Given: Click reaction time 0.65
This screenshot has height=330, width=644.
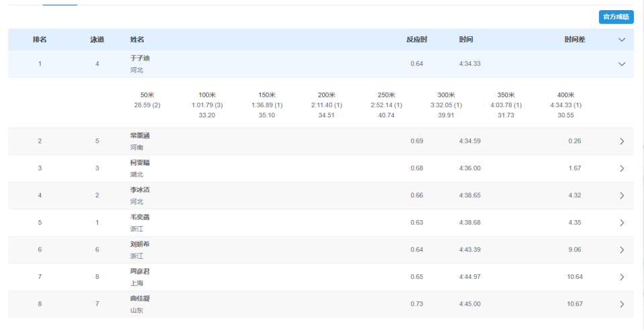Looking at the screenshot, I should point(417,276).
